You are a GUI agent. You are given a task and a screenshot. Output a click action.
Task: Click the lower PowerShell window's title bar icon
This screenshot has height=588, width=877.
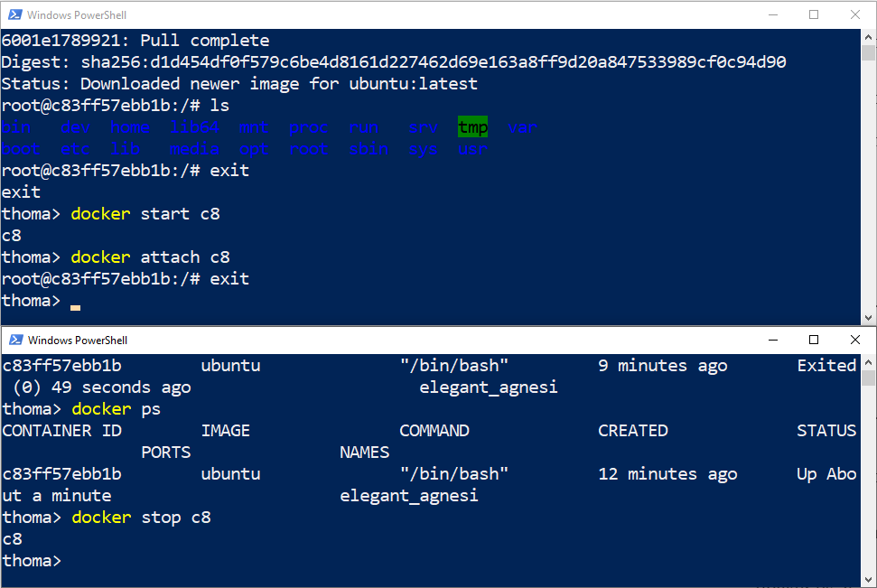point(14,341)
